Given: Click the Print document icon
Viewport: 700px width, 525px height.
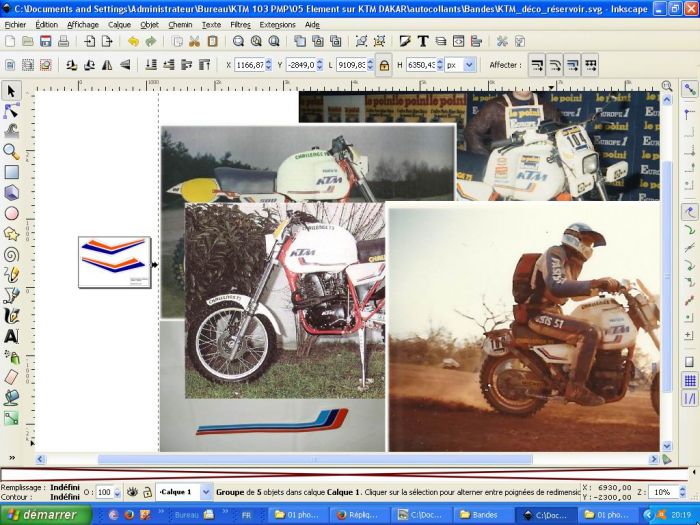Looking at the screenshot, I should [63, 41].
